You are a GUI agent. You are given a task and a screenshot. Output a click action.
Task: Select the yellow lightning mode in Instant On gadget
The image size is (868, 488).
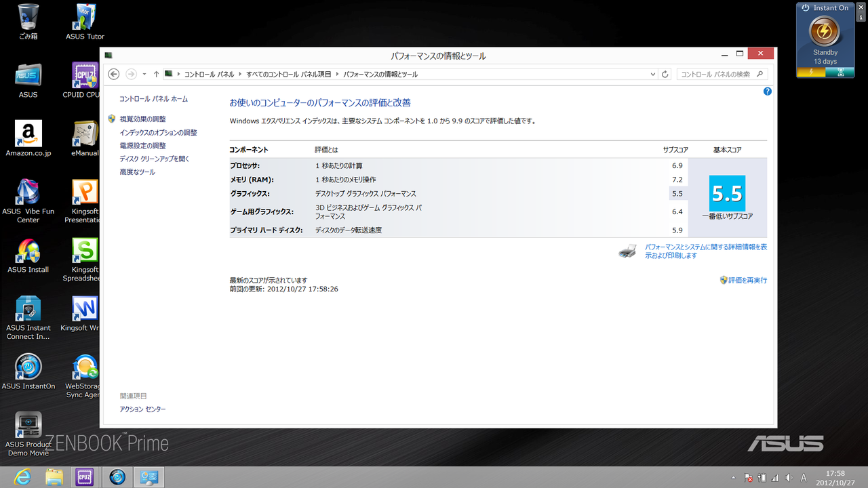point(811,72)
